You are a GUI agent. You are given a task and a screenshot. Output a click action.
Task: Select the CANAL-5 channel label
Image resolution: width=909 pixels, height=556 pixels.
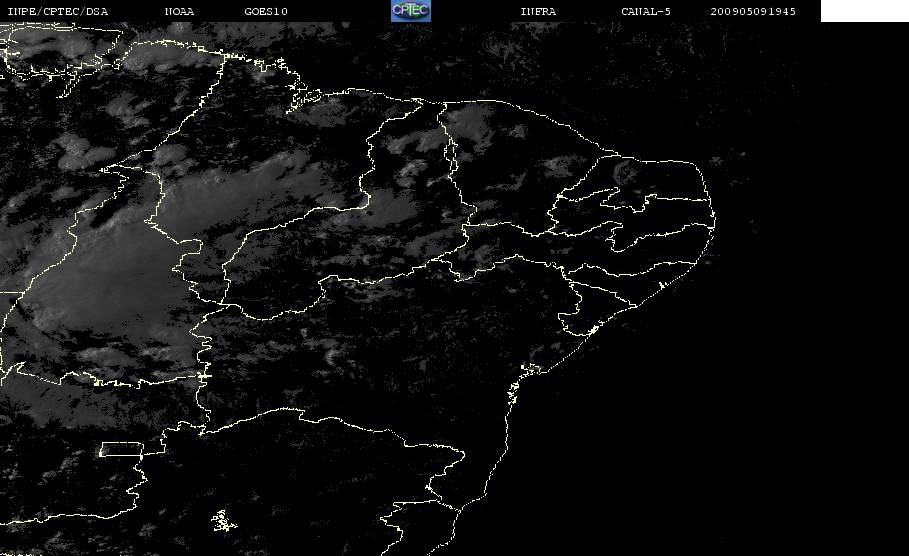(646, 12)
